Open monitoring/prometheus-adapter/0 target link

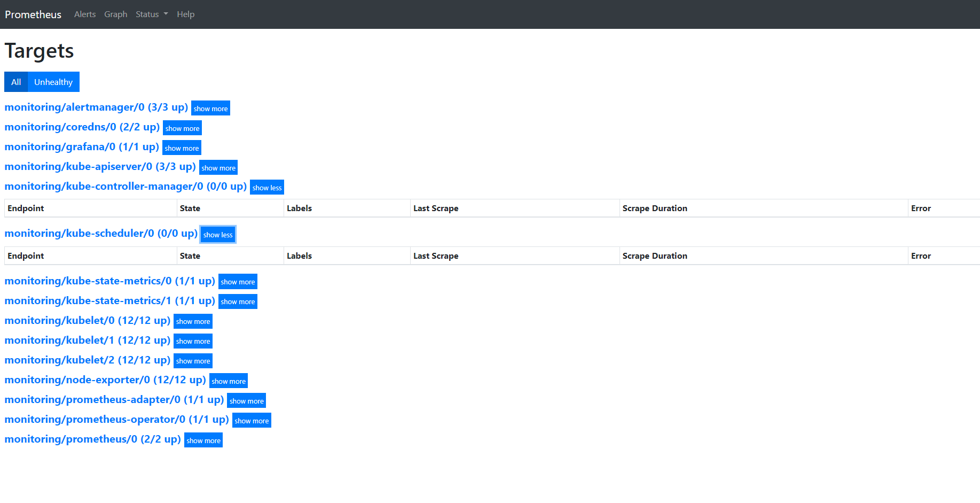point(114,399)
